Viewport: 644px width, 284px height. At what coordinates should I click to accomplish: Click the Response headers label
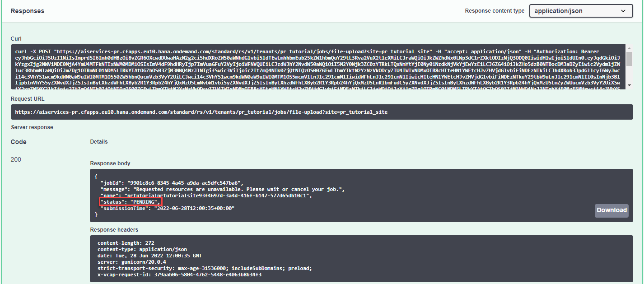coord(114,230)
